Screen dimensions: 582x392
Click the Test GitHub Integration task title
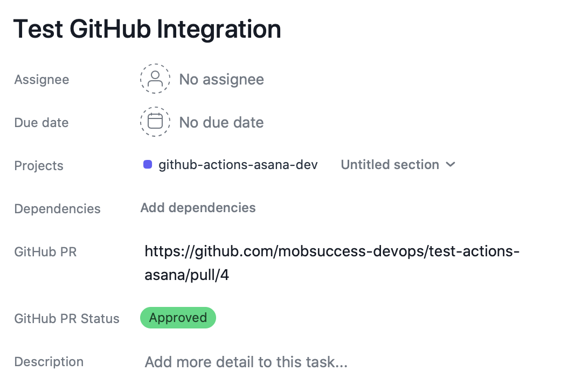(x=147, y=29)
